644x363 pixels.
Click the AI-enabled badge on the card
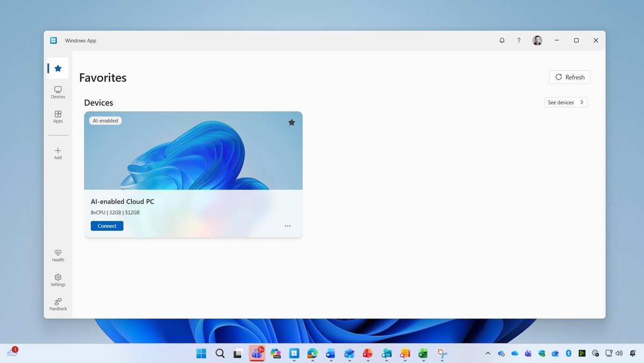click(x=105, y=120)
